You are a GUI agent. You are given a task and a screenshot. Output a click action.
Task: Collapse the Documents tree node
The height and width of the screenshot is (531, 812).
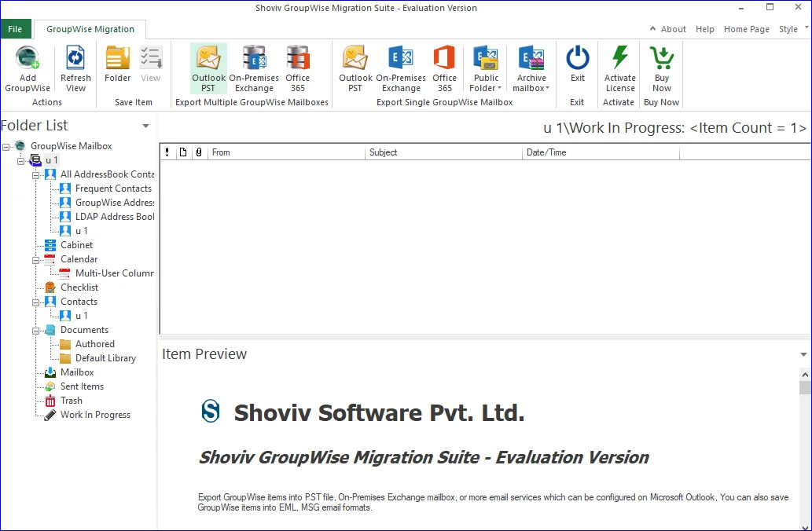(35, 331)
